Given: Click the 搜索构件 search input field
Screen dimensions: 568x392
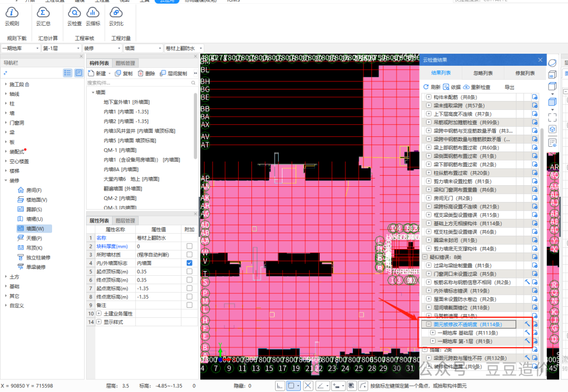Looking at the screenshot, I should (x=139, y=83).
